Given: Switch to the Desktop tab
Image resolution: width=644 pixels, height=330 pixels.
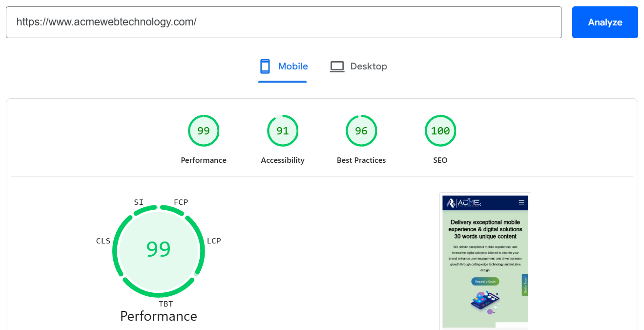Looking at the screenshot, I should coord(369,66).
